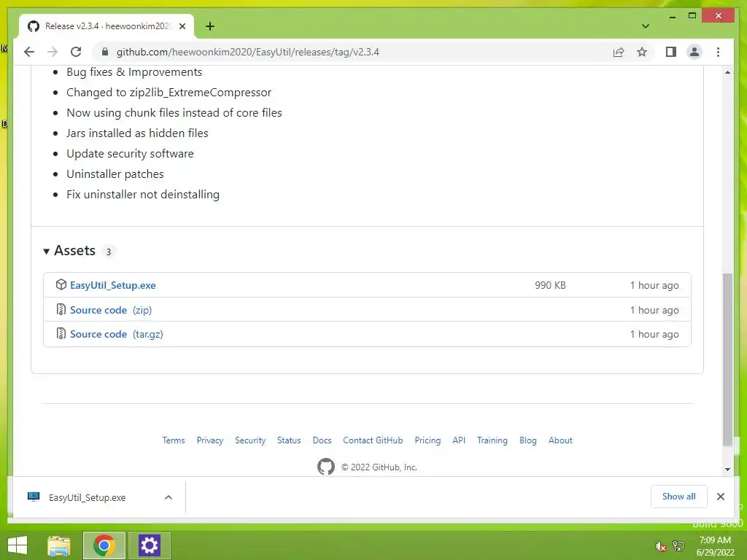Select the Release v2.3.4 browser tab
Image resolution: width=747 pixels, height=560 pixels.
[x=107, y=26]
